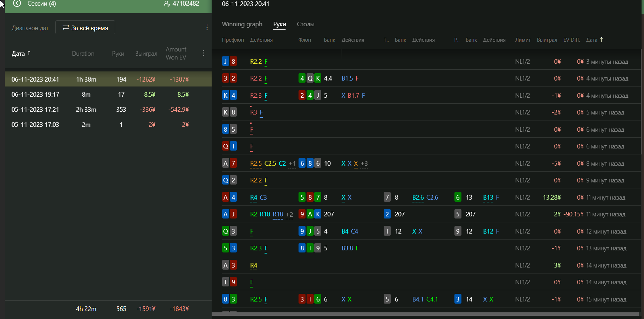Go back using the Сессии back arrow
Screen dimensions: 644x319
[17, 4]
